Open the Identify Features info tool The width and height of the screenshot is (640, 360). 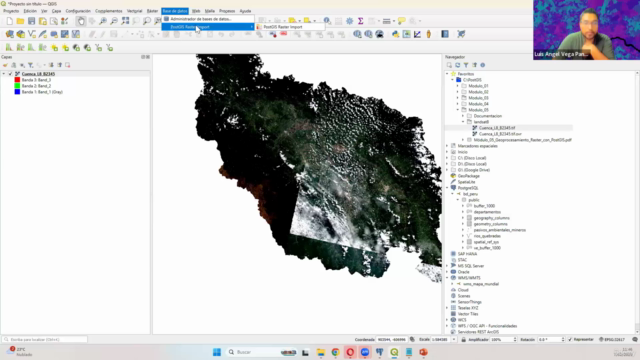tap(327, 21)
